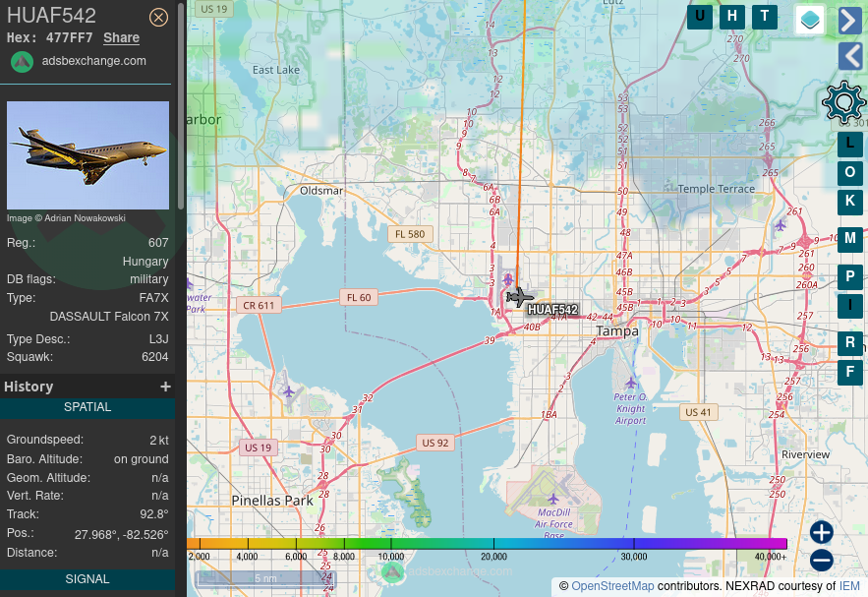
Task: Zoom out the map with minus button
Action: 822,560
